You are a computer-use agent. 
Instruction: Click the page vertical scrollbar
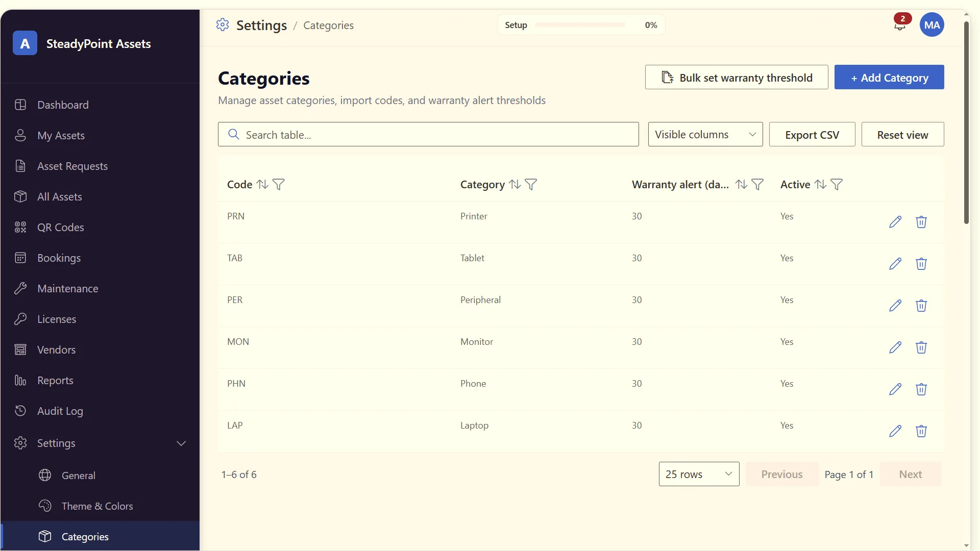[966, 122]
